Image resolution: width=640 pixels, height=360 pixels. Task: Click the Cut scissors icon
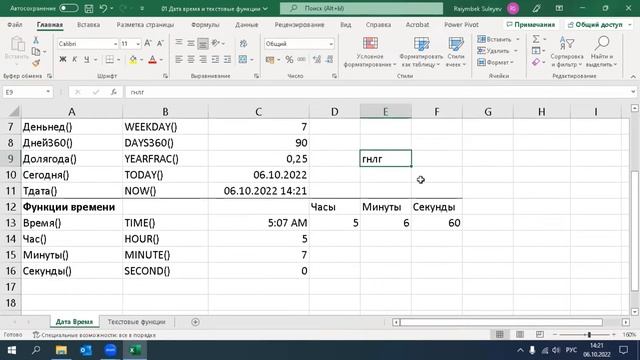coord(36,40)
